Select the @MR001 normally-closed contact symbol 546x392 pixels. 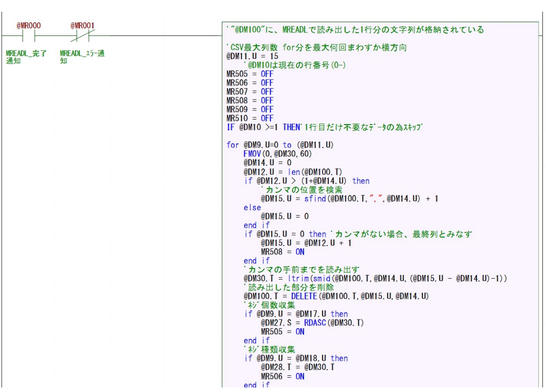(x=83, y=36)
